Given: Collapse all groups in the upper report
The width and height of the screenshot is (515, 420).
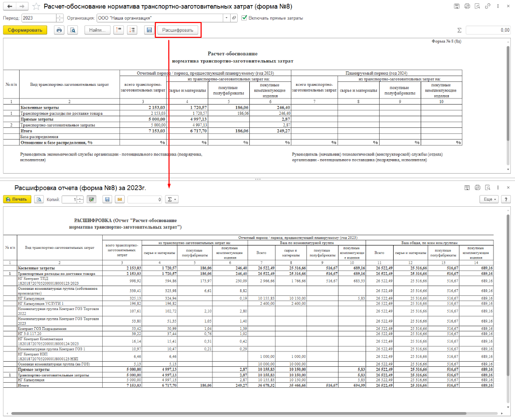Looking at the screenshot, I should (x=119, y=30).
